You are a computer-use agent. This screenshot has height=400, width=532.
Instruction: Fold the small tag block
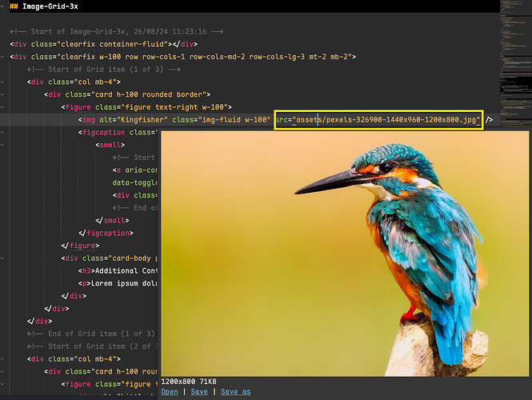click(5, 146)
